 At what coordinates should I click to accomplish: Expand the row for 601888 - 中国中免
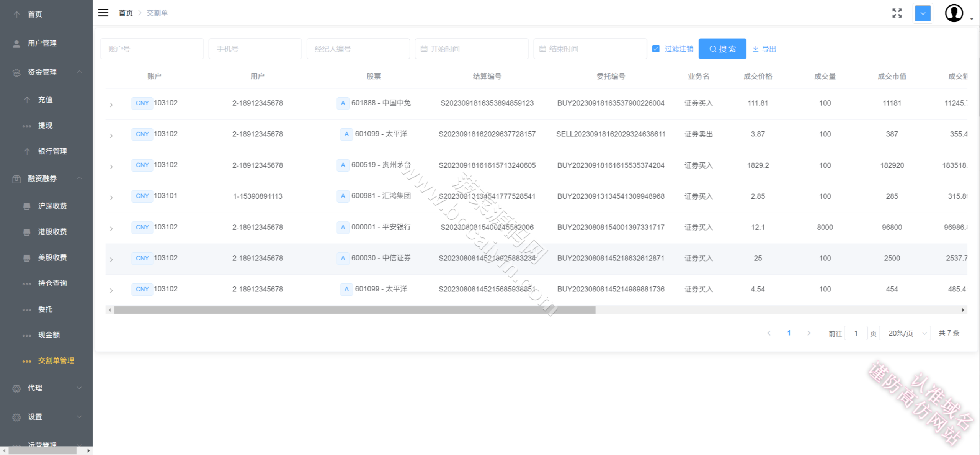[111, 105]
